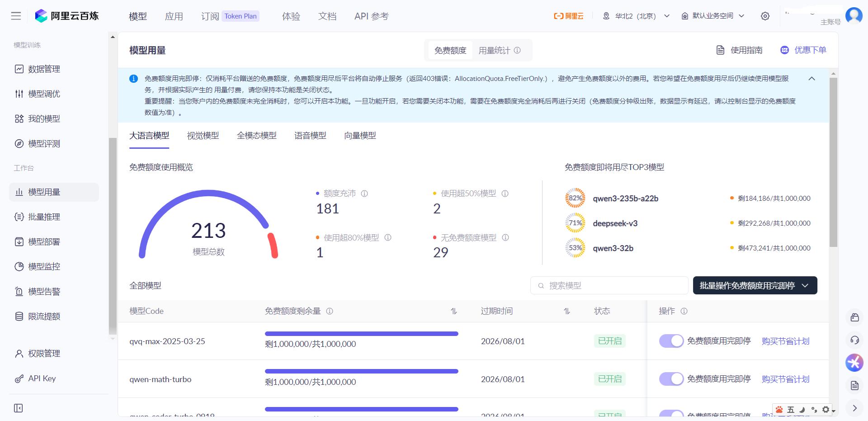Image resolution: width=868 pixels, height=421 pixels.
Task: Select the 向量模型 tab
Action: click(x=360, y=136)
